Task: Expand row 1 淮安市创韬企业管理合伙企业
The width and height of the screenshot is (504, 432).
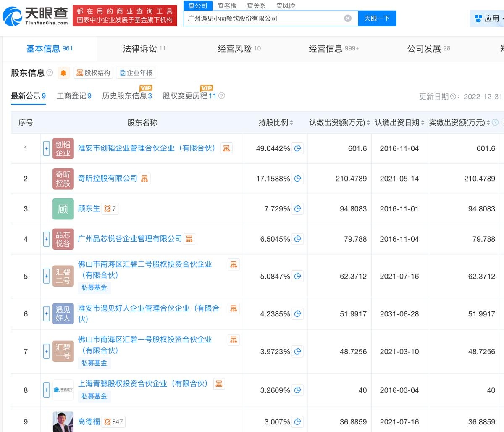Action: tap(47, 148)
